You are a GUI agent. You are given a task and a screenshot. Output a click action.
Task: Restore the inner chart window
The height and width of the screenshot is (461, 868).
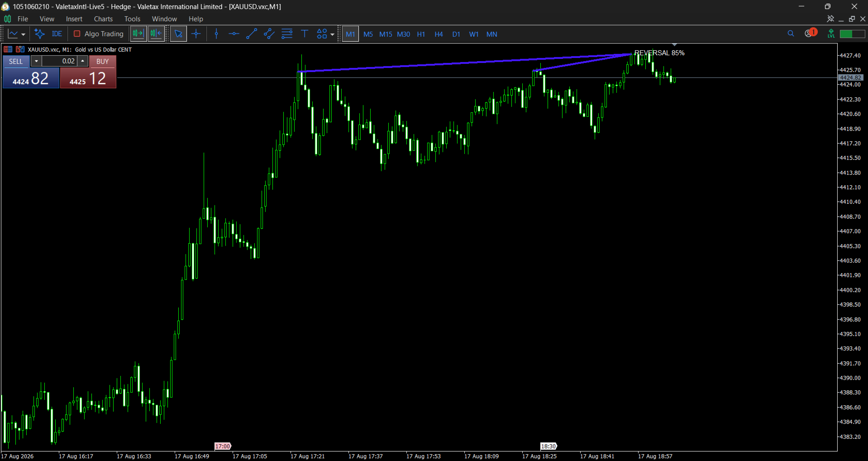[852, 19]
